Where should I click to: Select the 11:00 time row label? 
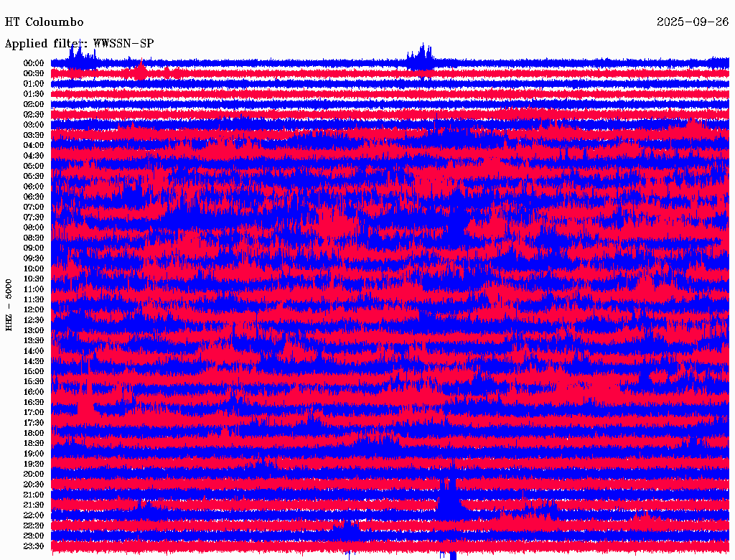click(34, 289)
